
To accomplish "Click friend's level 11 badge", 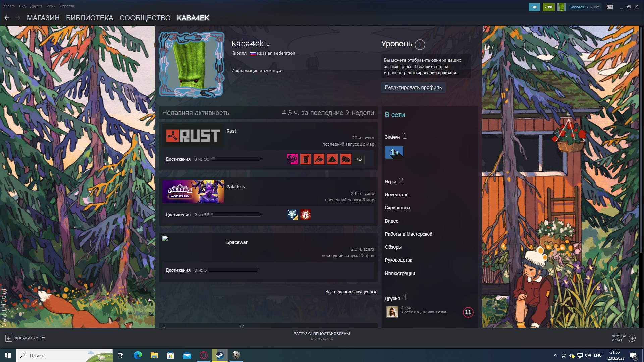I will click(x=468, y=312).
